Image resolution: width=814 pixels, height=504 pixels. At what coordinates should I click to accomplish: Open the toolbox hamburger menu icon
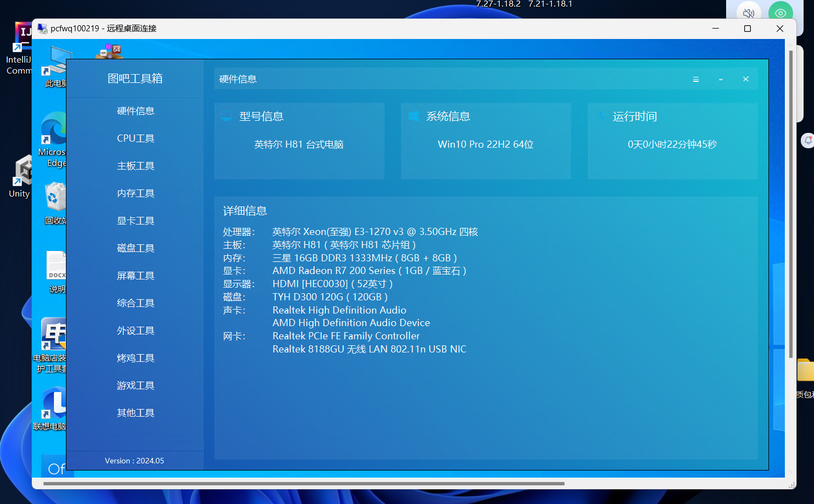click(x=696, y=79)
